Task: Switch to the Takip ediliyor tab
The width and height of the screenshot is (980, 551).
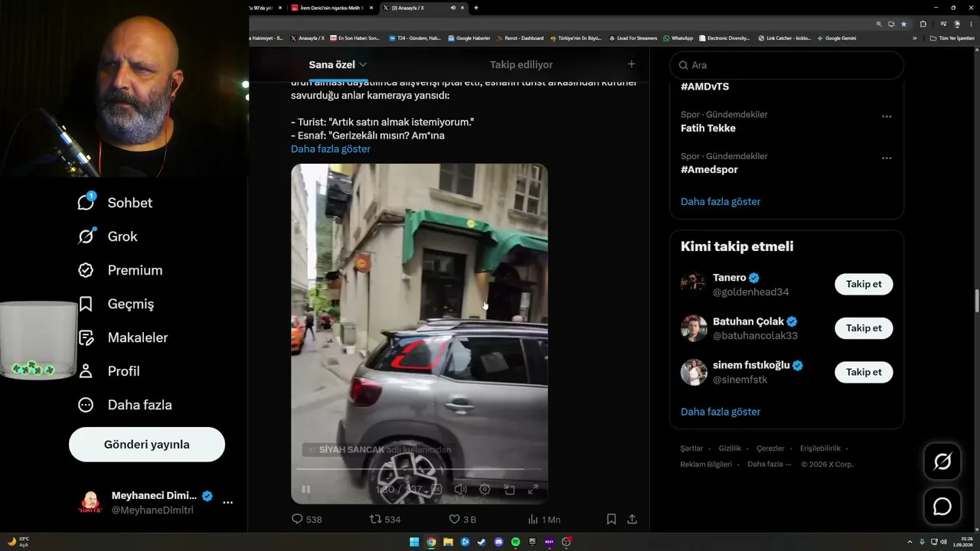Action: [521, 65]
